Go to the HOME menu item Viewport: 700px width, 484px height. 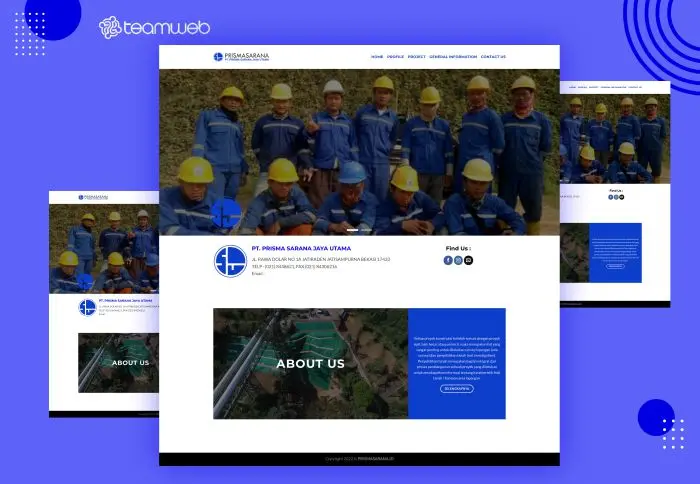(x=377, y=57)
